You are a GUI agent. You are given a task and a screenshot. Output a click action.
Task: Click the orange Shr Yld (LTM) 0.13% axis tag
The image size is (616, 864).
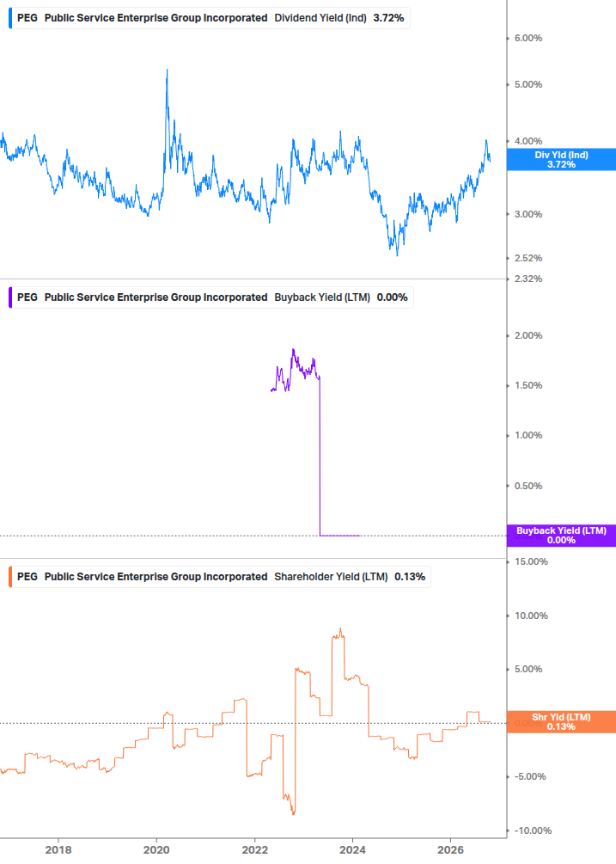tap(561, 721)
